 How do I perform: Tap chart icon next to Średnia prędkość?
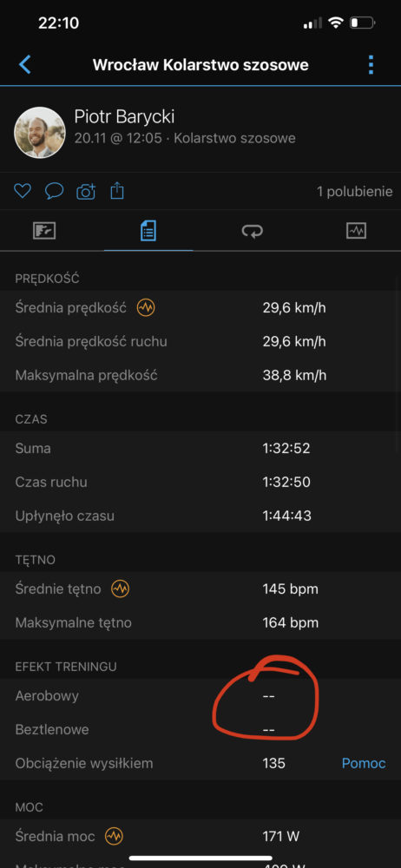[146, 308]
